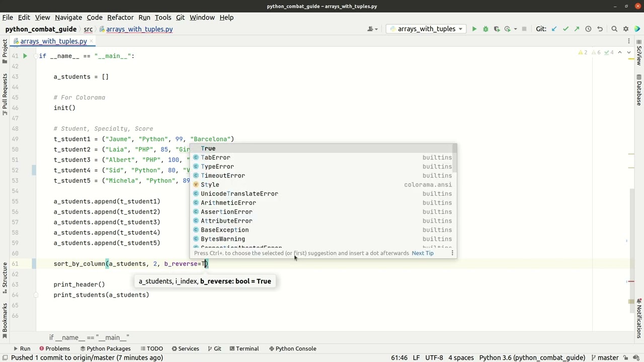The image size is (644, 362).
Task: Change UTF-8 file encoding in status bar
Action: click(434, 357)
